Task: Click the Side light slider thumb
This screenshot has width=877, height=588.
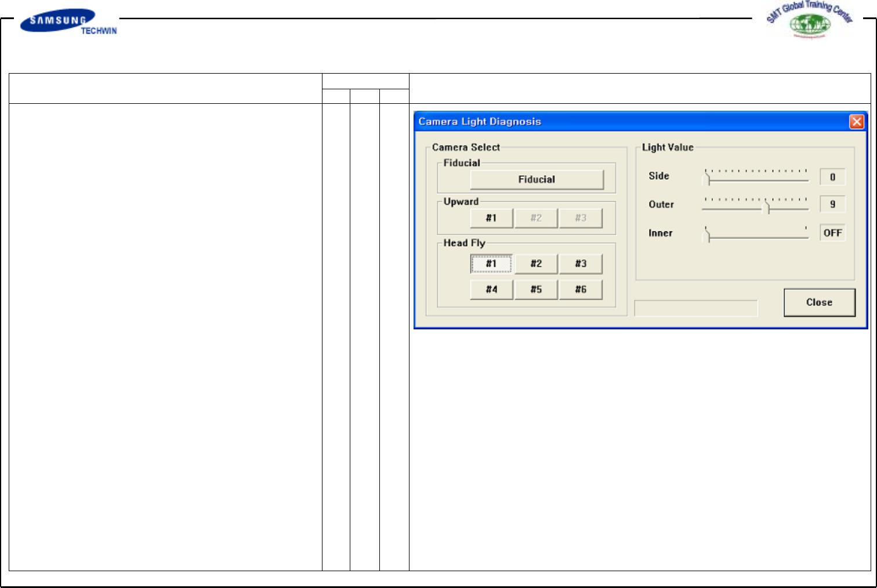Action: coord(707,178)
